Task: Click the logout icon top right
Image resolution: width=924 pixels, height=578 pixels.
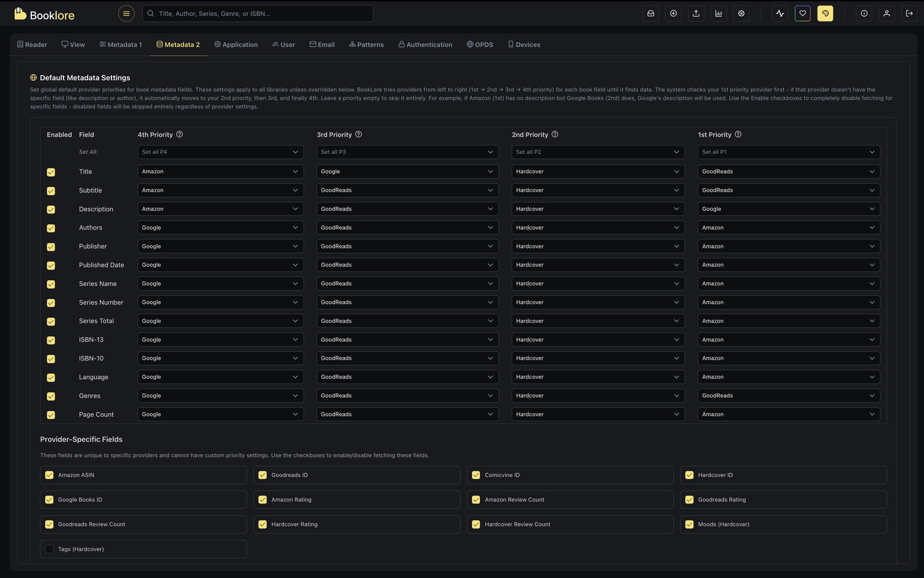Action: (909, 13)
